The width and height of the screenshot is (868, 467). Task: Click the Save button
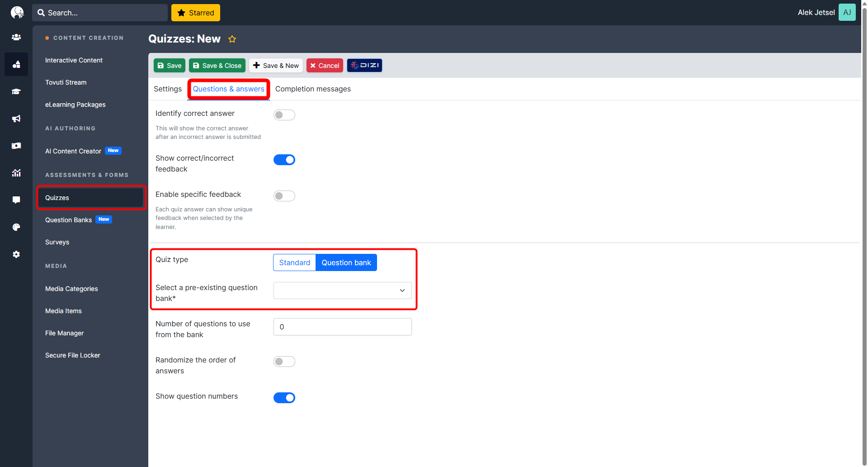point(170,65)
